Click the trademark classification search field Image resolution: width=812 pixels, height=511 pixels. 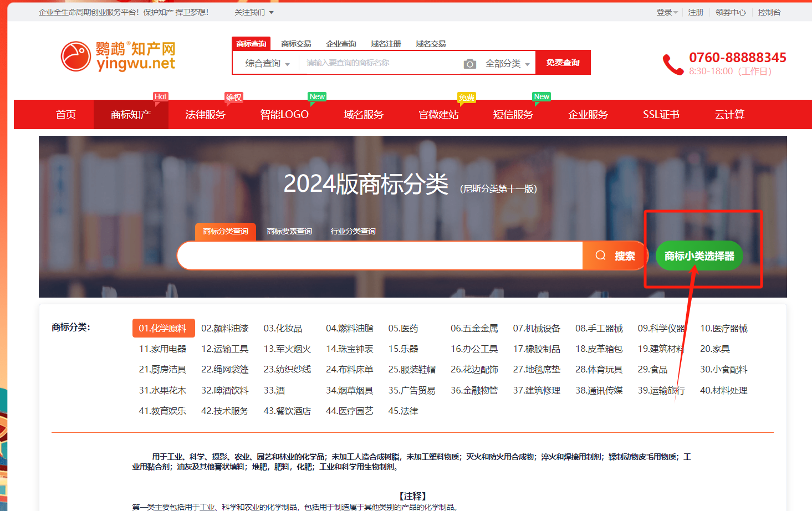[x=380, y=256]
